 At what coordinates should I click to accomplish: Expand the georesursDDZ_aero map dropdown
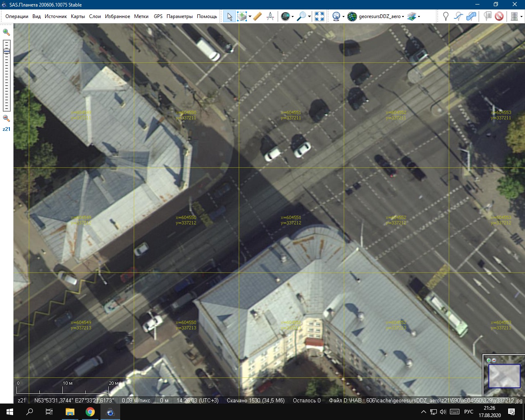pyautogui.click(x=403, y=17)
